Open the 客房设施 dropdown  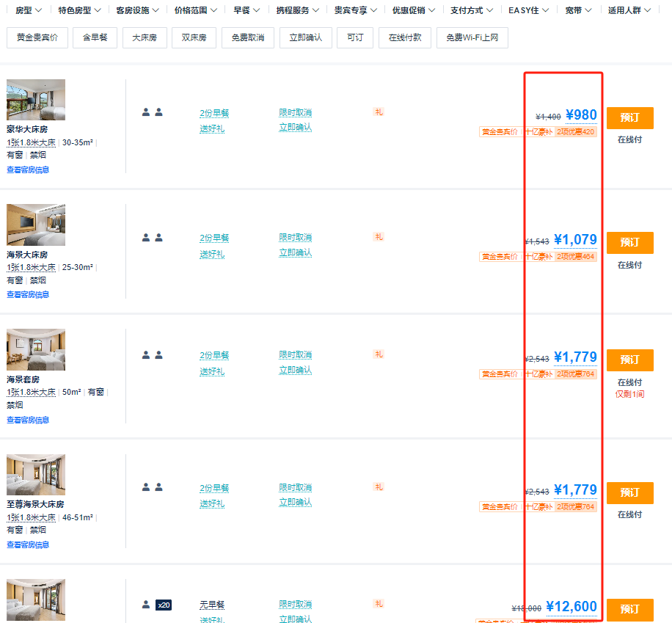[x=137, y=10]
